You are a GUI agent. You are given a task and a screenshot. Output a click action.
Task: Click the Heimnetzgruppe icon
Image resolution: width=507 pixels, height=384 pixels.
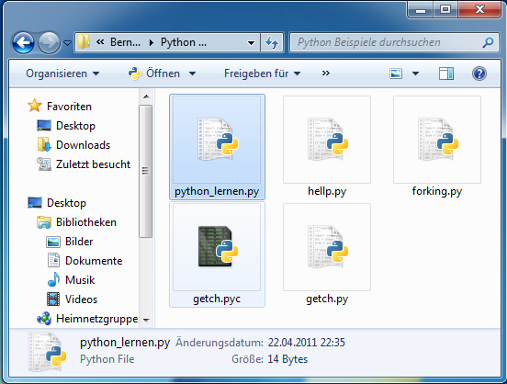click(x=44, y=318)
